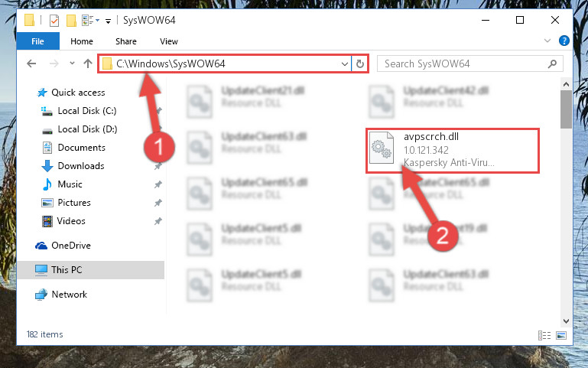Expand the address bar history dropdown
This screenshot has width=588, height=368.
click(x=345, y=64)
